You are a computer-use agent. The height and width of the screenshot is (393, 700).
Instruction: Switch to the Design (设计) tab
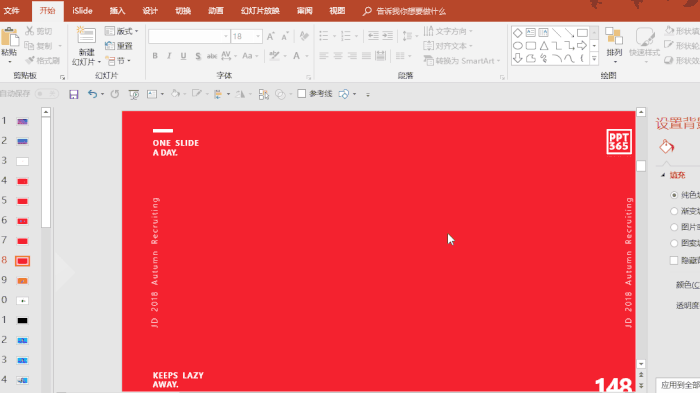click(150, 11)
